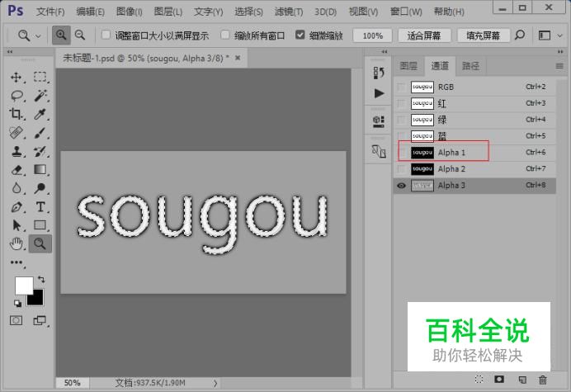Click the 适合屏幕 fit screen button

click(x=424, y=35)
